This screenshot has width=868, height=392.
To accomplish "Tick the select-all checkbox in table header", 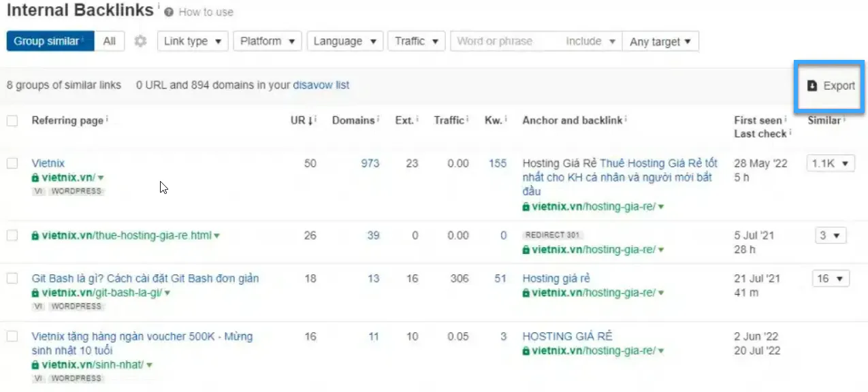I will (x=12, y=121).
